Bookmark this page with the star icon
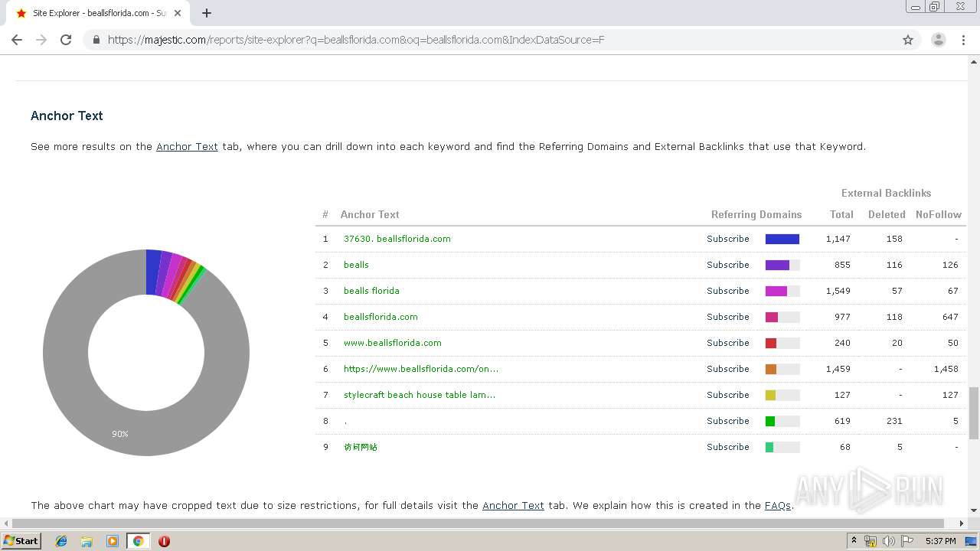The height and width of the screenshot is (551, 980). (x=908, y=40)
